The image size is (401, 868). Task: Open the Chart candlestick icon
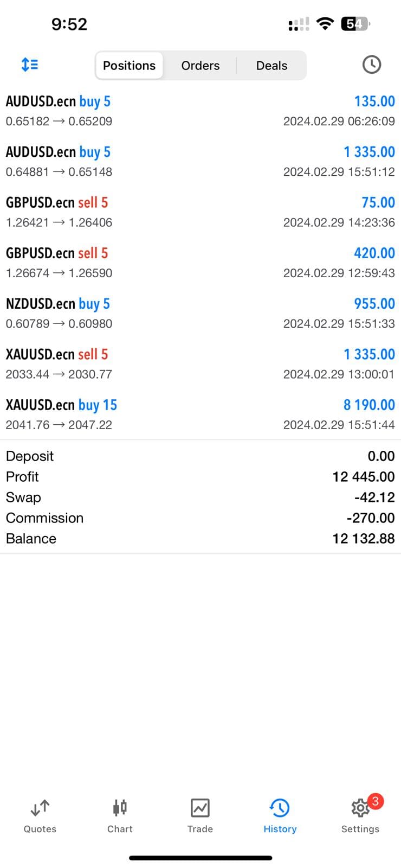click(120, 808)
